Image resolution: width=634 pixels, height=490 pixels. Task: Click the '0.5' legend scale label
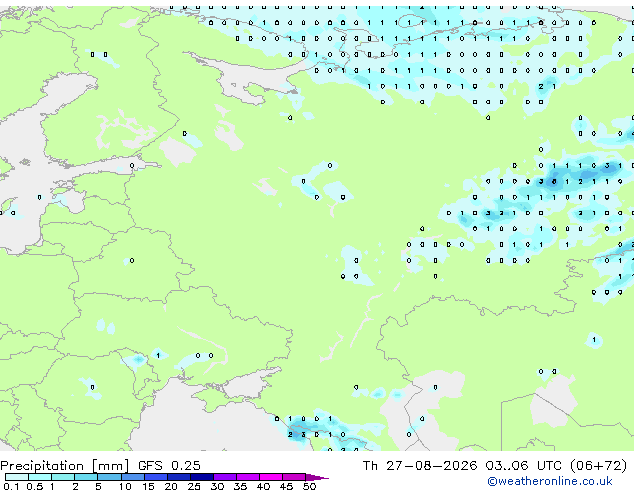point(34,486)
